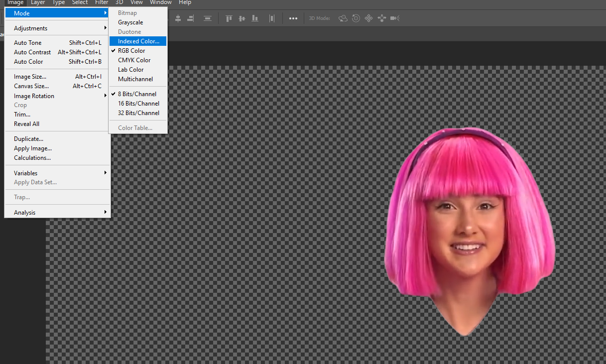Click Image Size menu entry
This screenshot has height=364, width=606.
pyautogui.click(x=30, y=77)
